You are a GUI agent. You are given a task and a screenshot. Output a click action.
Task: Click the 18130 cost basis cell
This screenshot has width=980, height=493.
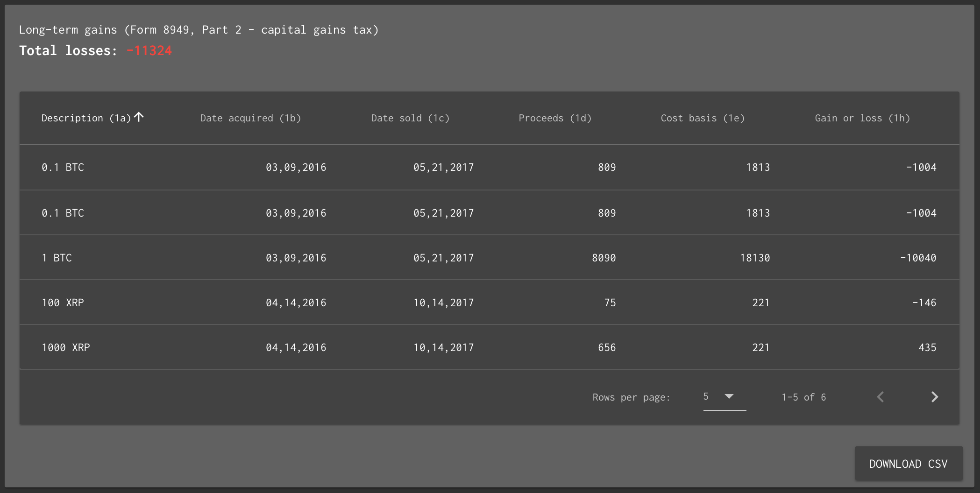pyautogui.click(x=755, y=258)
